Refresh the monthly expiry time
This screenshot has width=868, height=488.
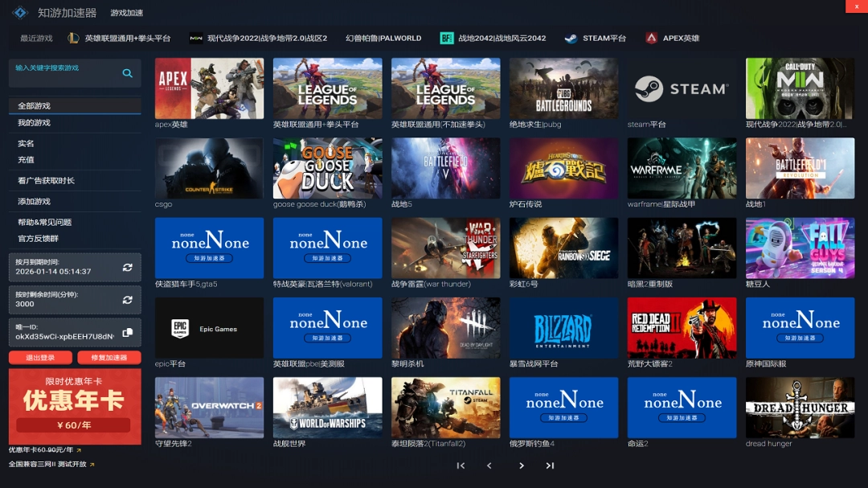click(x=127, y=268)
